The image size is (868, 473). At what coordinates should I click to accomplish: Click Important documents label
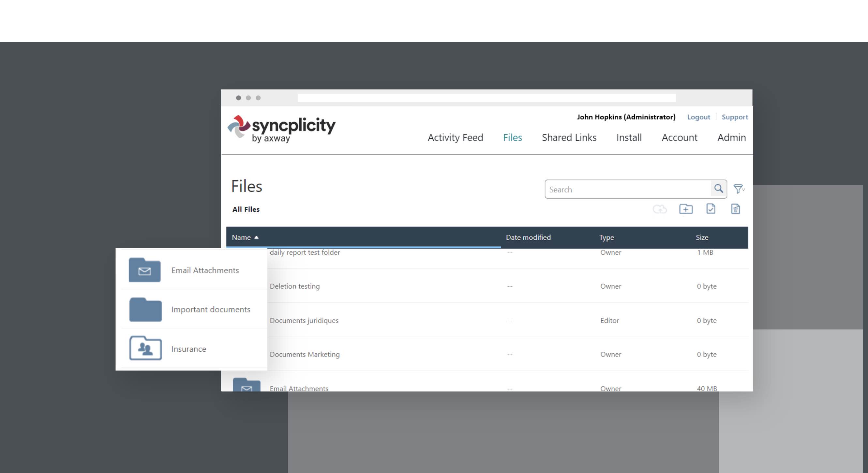tap(211, 310)
